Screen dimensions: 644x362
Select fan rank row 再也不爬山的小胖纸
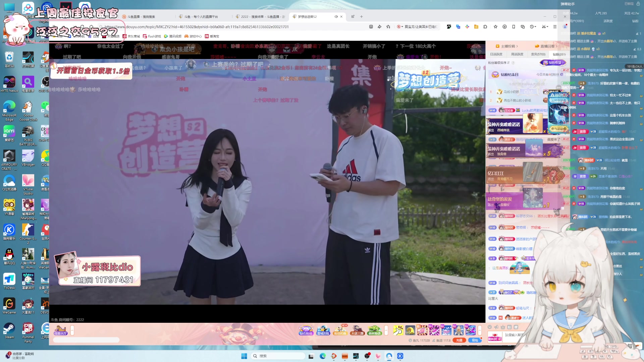pos(518,100)
